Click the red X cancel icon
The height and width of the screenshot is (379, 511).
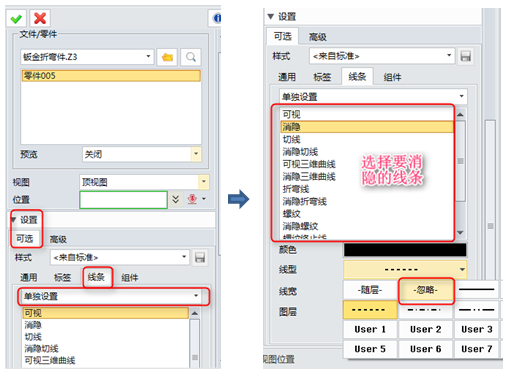click(40, 18)
